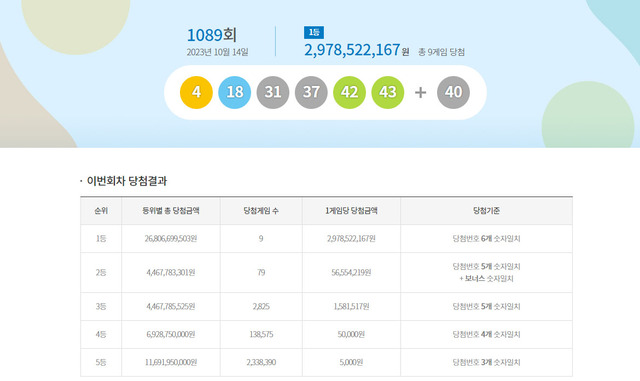640x381 pixels.
Task: Click the total amount 4,467,783,301원
Action: point(171,272)
